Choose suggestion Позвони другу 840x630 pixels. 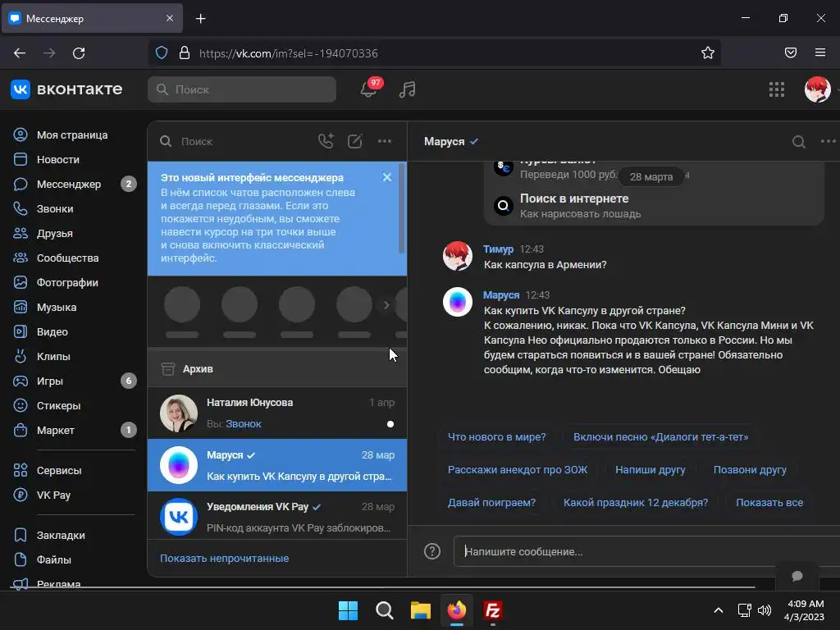[750, 470]
